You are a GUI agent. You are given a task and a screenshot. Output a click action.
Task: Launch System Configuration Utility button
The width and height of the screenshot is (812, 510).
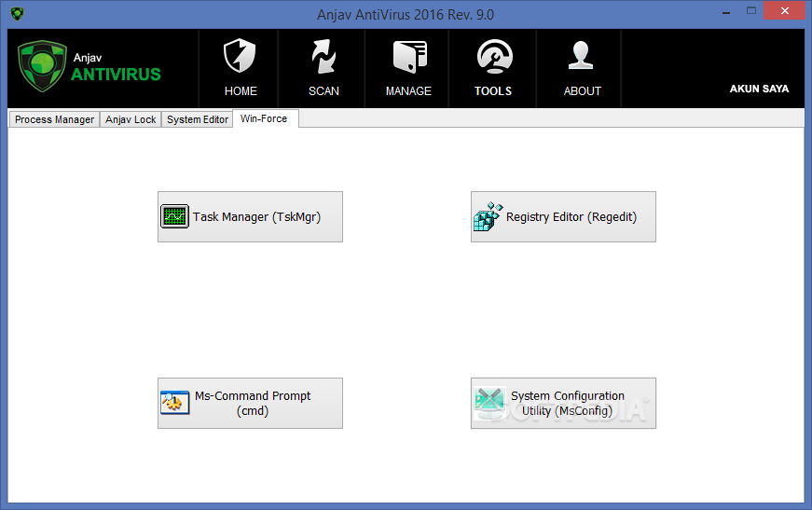[563, 403]
